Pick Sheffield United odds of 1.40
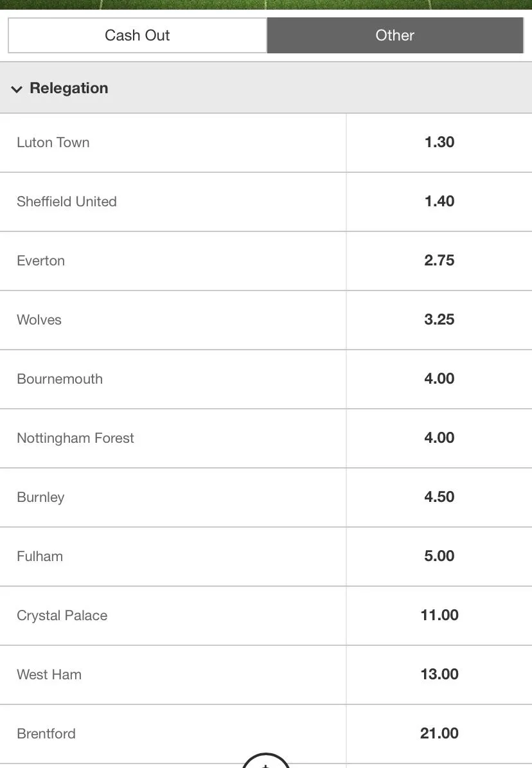The height and width of the screenshot is (768, 532). (439, 201)
